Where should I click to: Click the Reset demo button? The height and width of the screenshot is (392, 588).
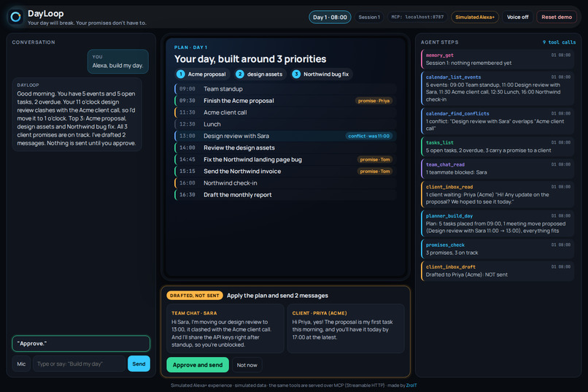pos(557,18)
